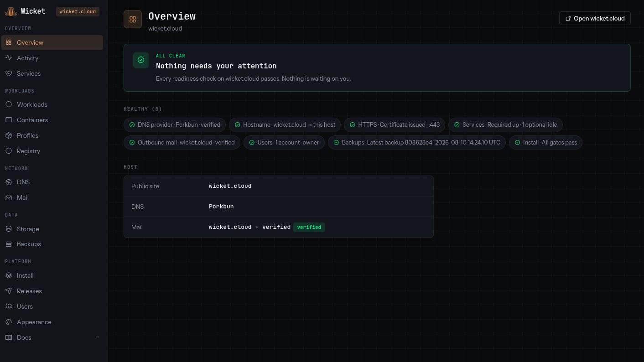Viewport: 644px width, 362px height.
Task: Click the Activity pulse icon
Action: tap(9, 58)
